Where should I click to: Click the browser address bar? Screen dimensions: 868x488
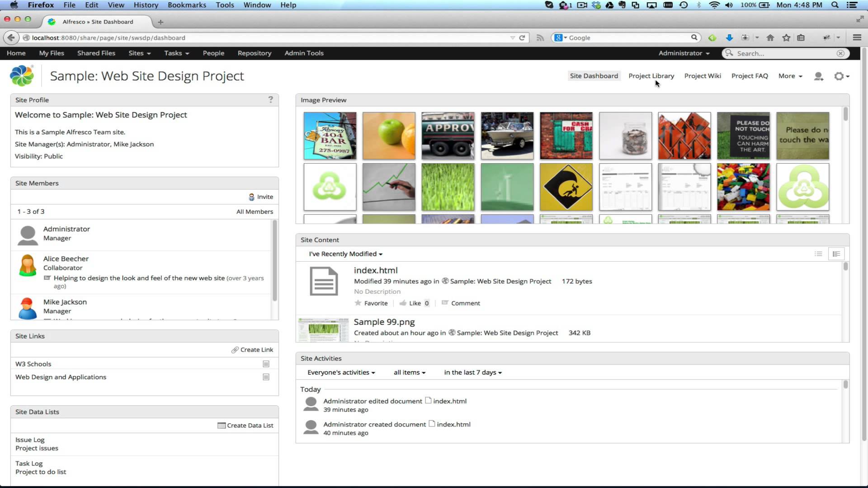click(270, 38)
